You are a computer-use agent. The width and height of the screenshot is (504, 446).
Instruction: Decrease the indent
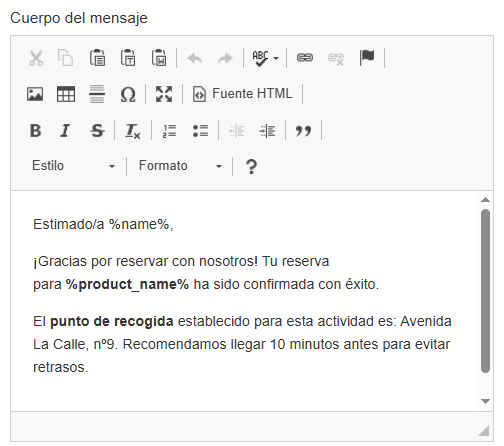[237, 131]
